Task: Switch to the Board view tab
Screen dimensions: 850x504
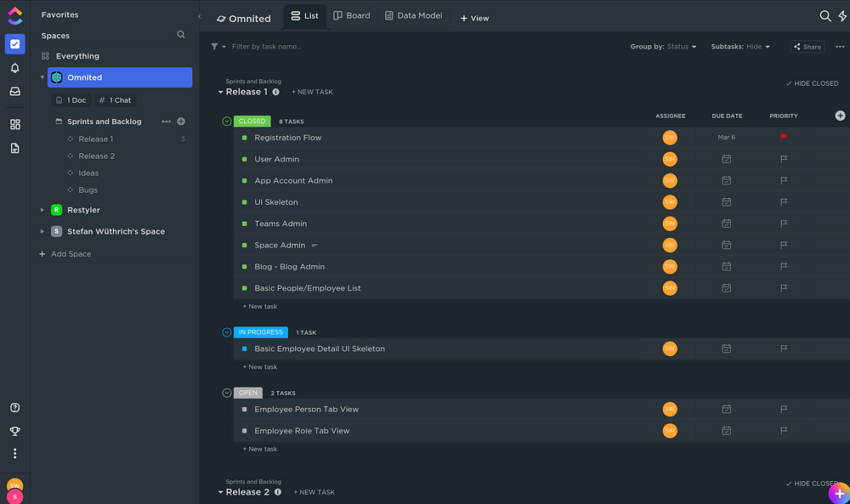Action: 352,15
